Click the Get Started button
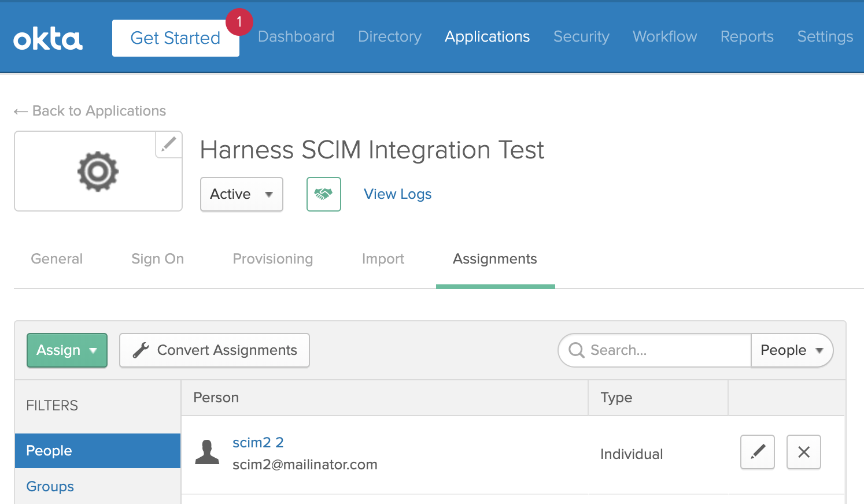Screen dimensions: 864x504 (176, 38)
